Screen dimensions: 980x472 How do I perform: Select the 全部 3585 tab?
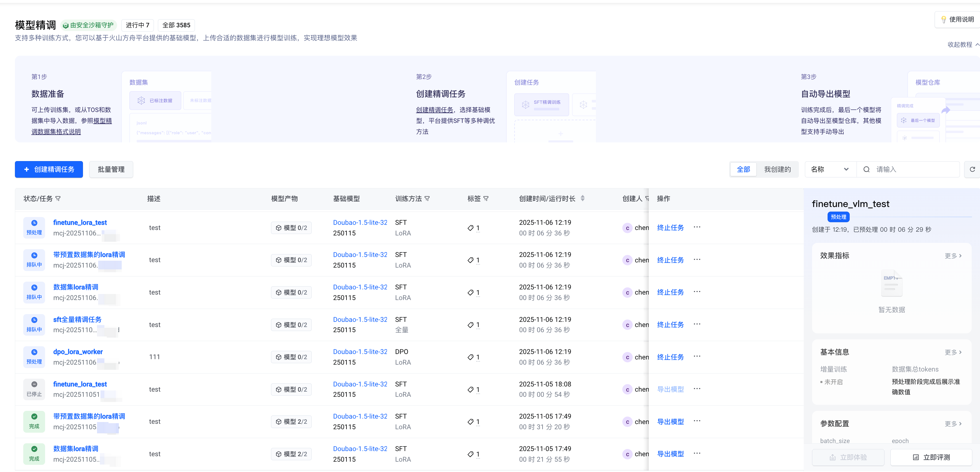coord(176,25)
